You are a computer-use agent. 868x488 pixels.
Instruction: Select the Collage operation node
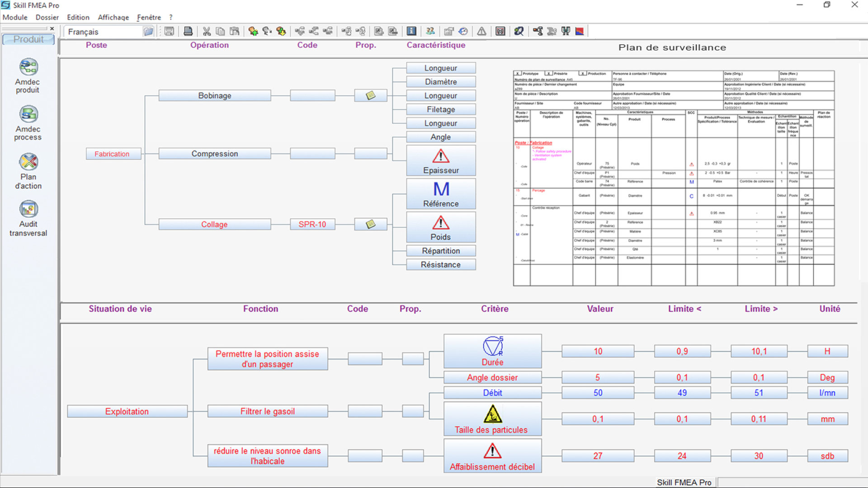point(215,224)
